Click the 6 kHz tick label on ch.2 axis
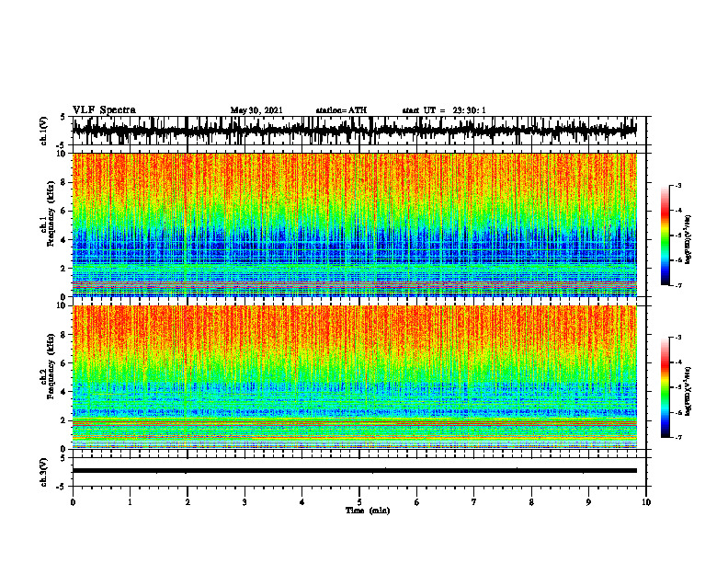This screenshot has height=563, width=728. pyautogui.click(x=63, y=362)
